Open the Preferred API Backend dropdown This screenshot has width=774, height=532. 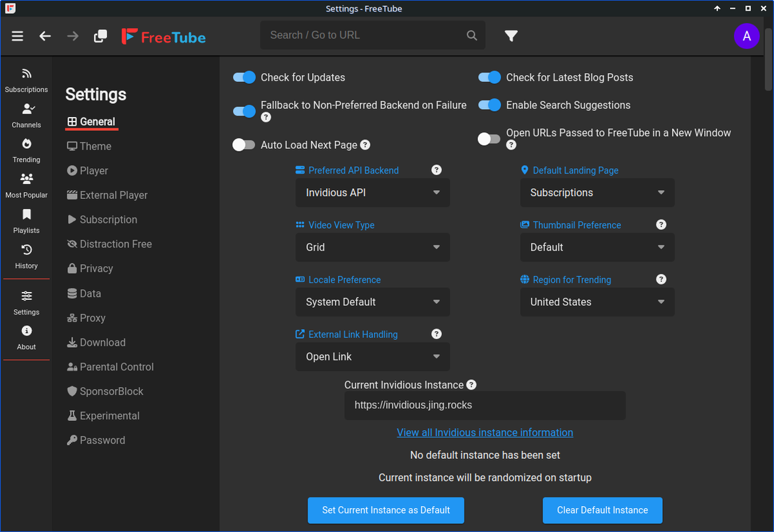[x=373, y=193]
